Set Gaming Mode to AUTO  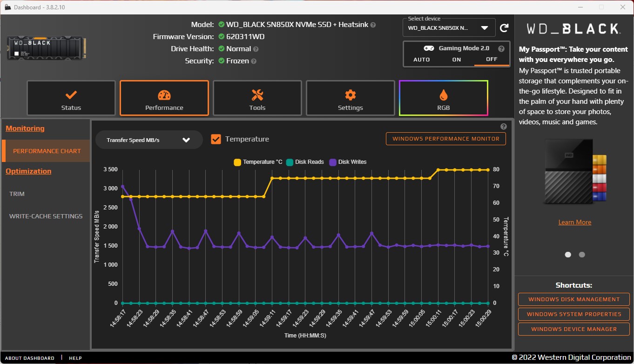coord(422,60)
